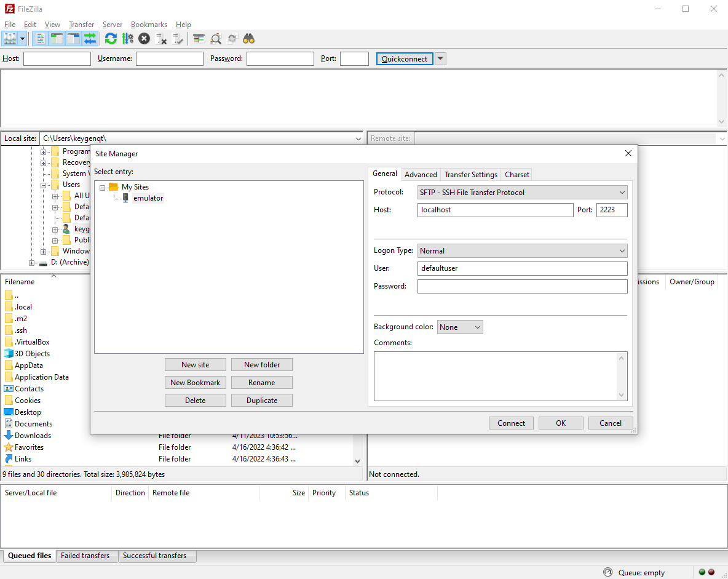Image resolution: width=728 pixels, height=579 pixels.
Task: Toggle the message log display icon
Action: [x=41, y=39]
